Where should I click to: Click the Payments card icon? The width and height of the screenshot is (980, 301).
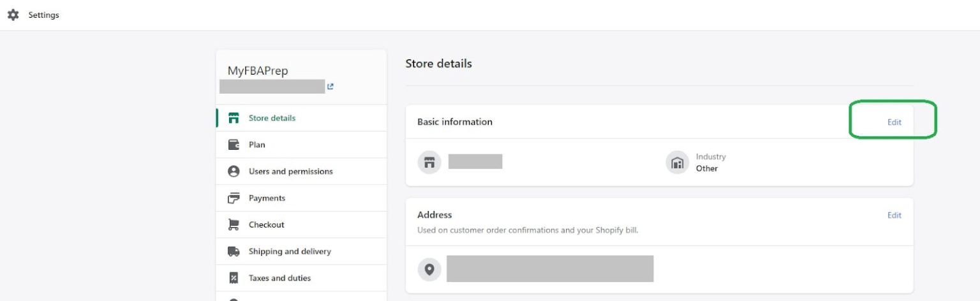tap(234, 198)
